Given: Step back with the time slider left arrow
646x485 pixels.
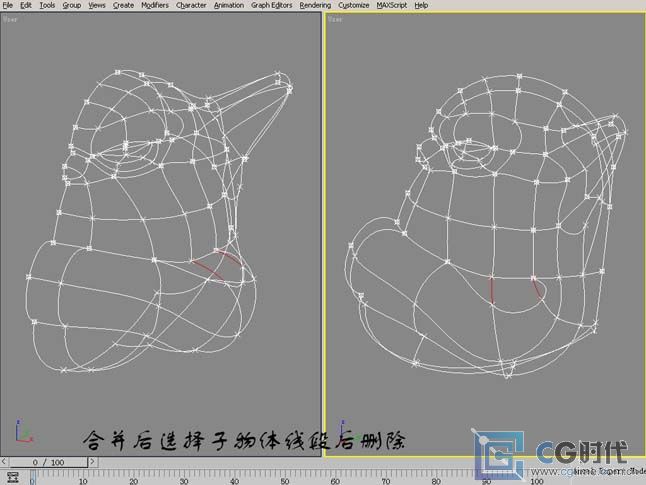Looking at the screenshot, I should [4, 462].
